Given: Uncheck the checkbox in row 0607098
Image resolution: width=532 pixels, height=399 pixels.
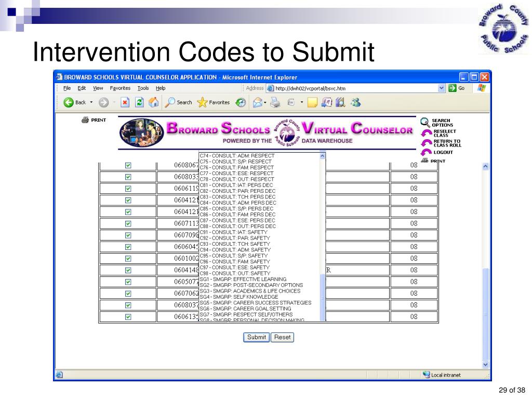Looking at the screenshot, I should point(128,235).
